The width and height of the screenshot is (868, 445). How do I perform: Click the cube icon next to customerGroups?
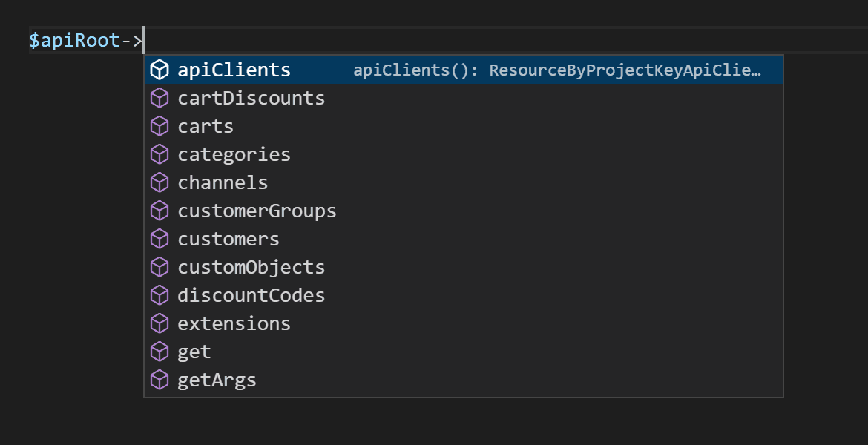[x=160, y=211]
